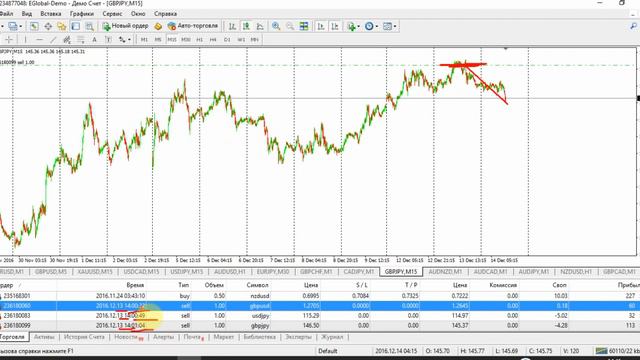This screenshot has height=360, width=640.
Task: Switch to the EURJPY,M30 chart tab
Action: click(273, 271)
